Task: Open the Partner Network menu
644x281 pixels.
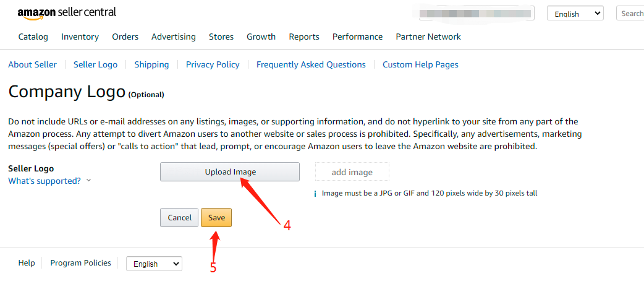Action: [428, 37]
